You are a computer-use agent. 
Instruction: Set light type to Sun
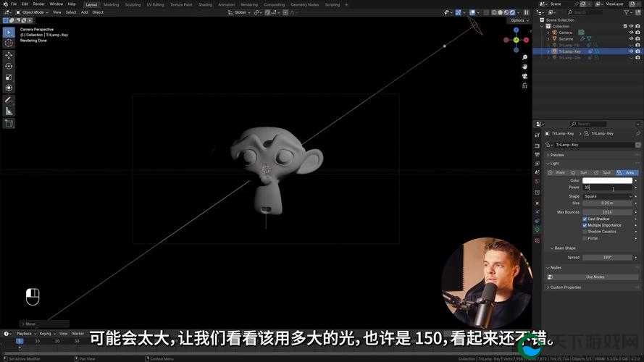coord(580,172)
